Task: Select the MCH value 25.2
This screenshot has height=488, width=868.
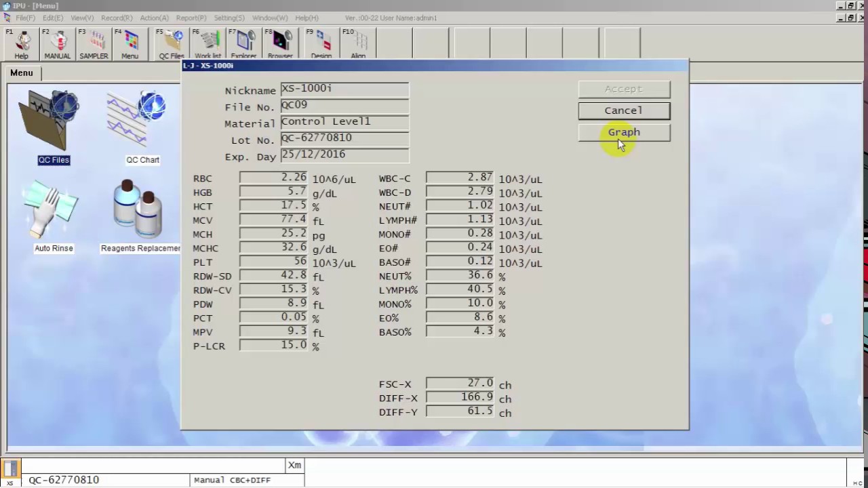Action: [x=274, y=234]
